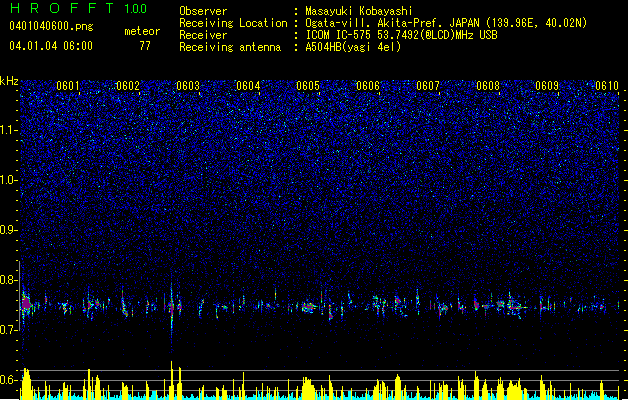Click the Observer field label
Image resolution: width=629 pixels, height=400 pixels.
click(203, 11)
